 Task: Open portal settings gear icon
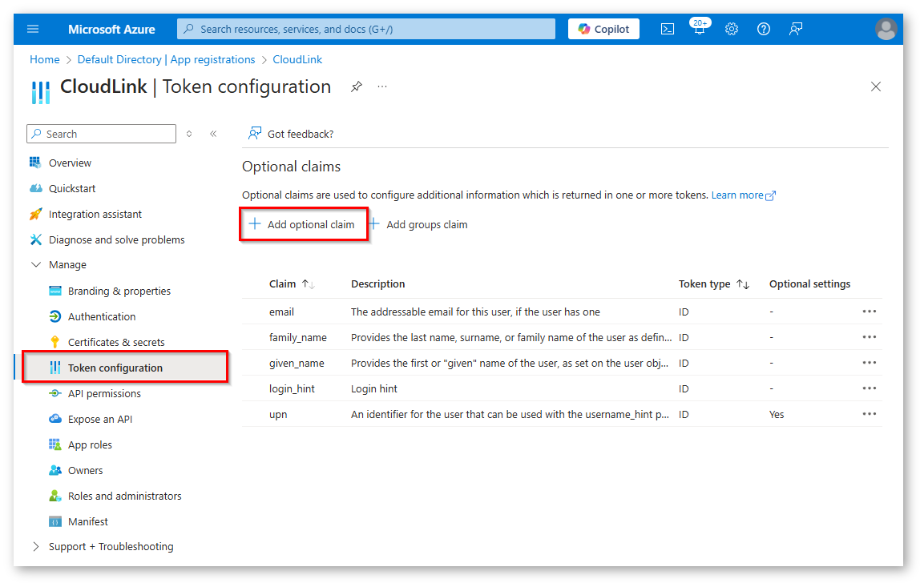[x=732, y=29]
